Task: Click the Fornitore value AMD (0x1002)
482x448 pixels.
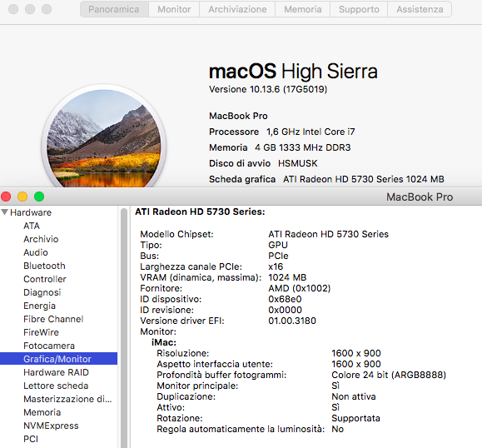Action: point(300,288)
